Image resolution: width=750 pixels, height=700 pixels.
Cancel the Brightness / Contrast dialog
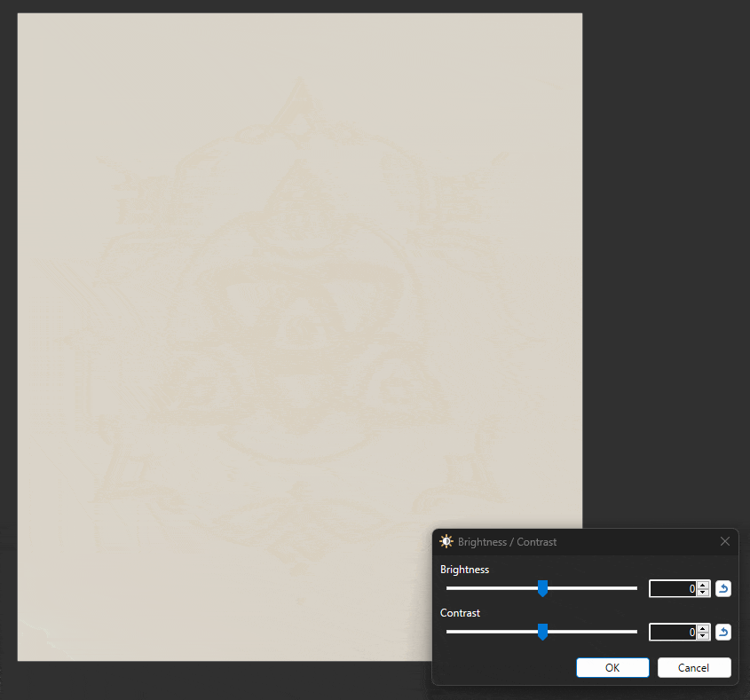694,667
